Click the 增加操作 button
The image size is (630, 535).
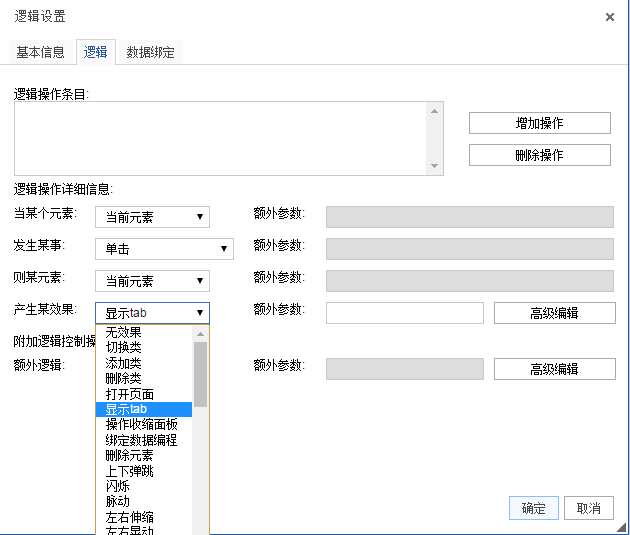(x=540, y=123)
